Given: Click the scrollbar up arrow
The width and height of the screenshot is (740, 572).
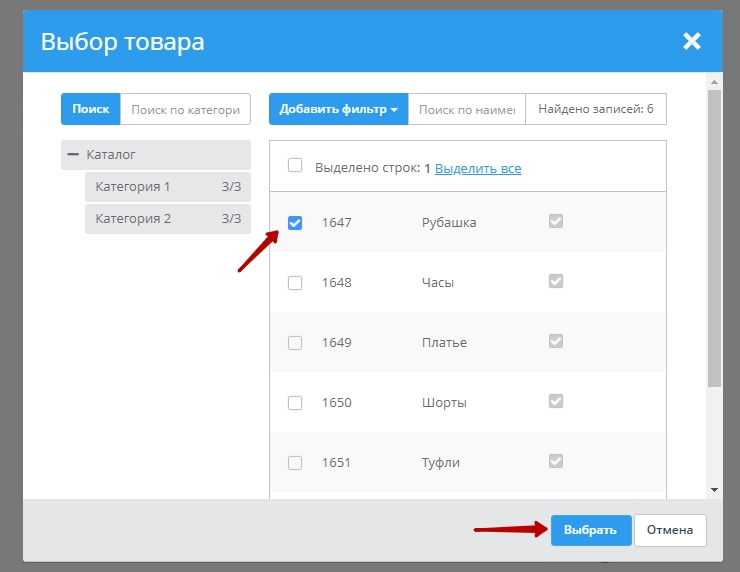Looking at the screenshot, I should point(714,80).
